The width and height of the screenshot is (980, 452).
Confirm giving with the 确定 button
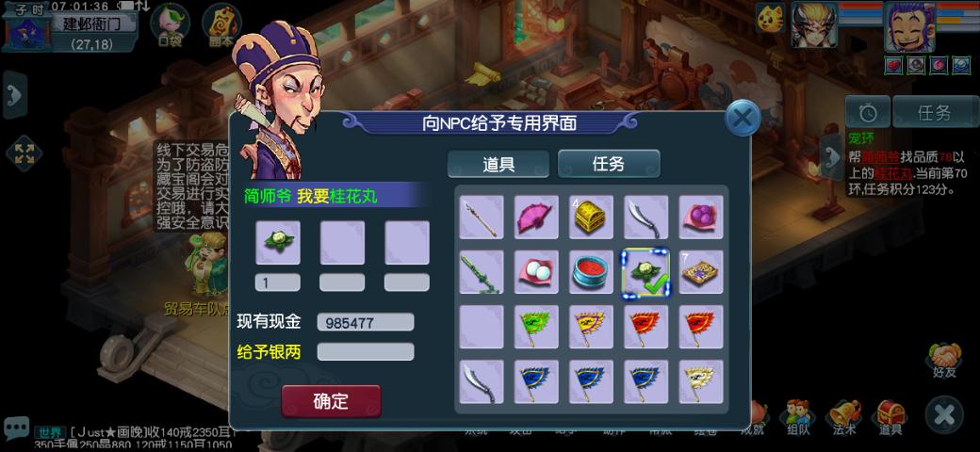pyautogui.click(x=332, y=401)
